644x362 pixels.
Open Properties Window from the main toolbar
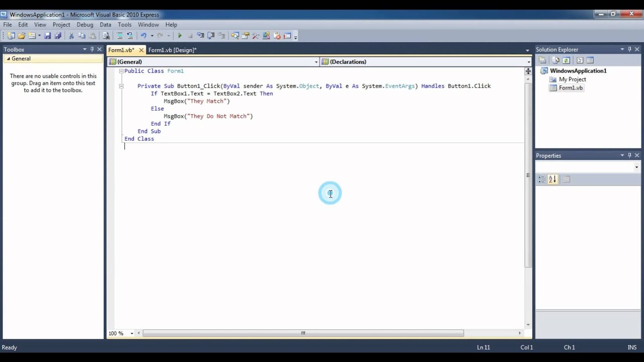coord(246,36)
